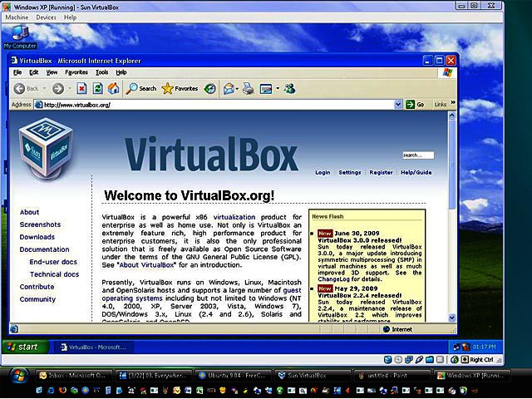The image size is (532, 399).
Task: Click the Back navigation button
Action: pos(26,88)
